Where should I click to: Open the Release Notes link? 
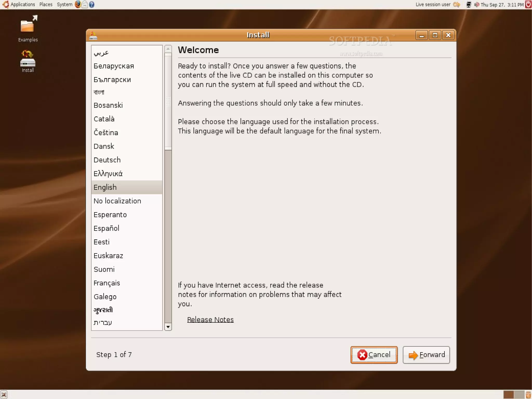pos(210,319)
